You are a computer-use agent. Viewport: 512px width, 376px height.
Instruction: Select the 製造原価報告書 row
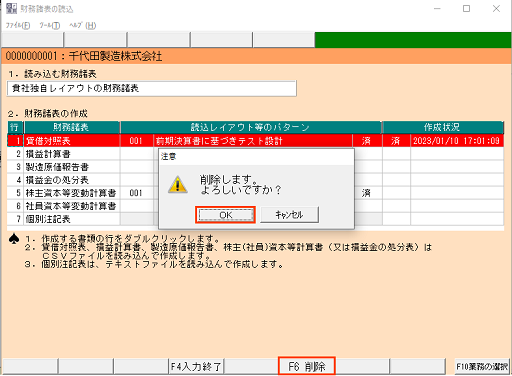[x=255, y=167]
